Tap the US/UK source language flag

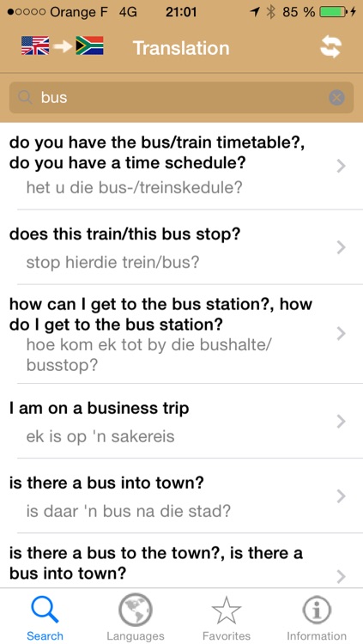(35, 46)
